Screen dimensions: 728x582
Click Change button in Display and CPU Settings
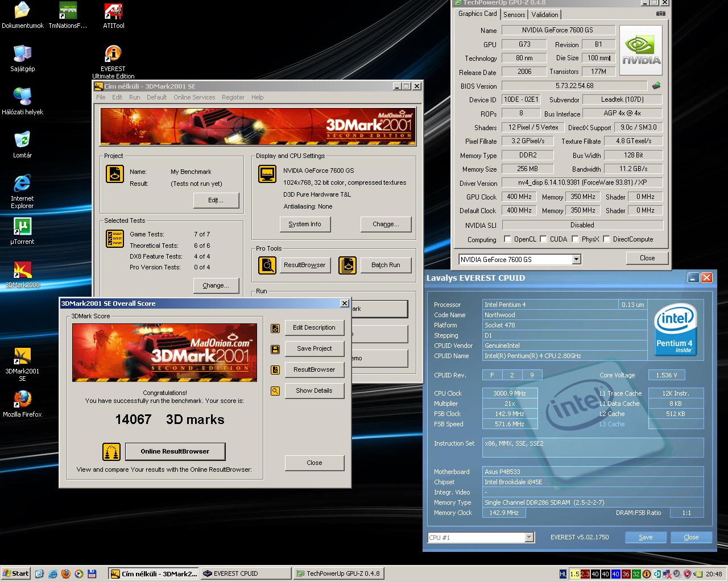(386, 225)
